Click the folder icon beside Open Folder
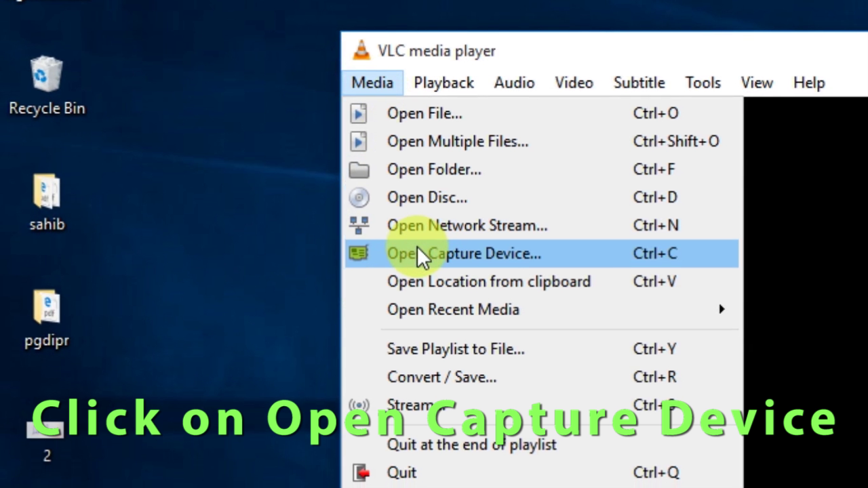 [359, 169]
